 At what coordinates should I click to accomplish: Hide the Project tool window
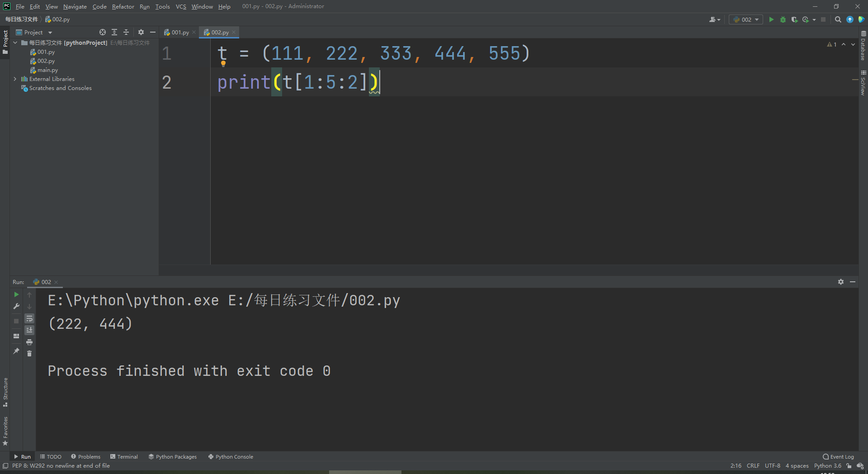153,32
